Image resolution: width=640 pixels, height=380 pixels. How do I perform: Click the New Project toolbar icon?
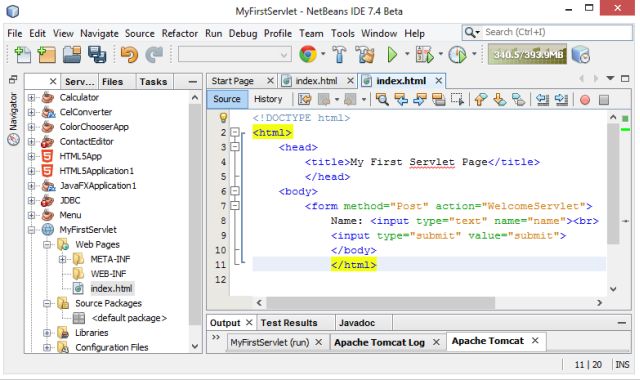(x=47, y=54)
